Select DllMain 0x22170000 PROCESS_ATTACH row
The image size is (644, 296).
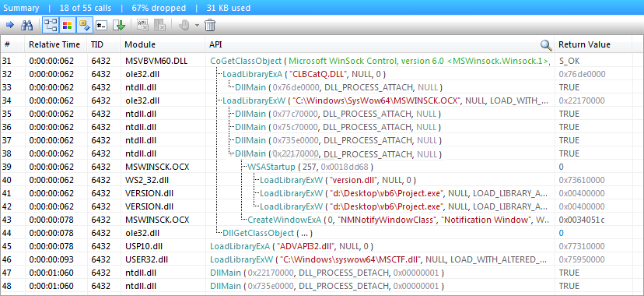(322, 153)
